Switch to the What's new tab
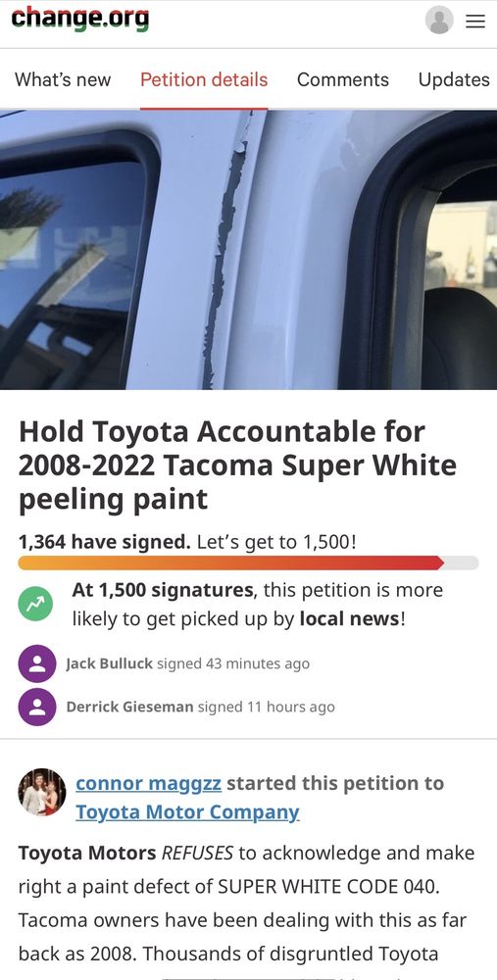Viewport: 497px width, 980px height. (x=63, y=80)
